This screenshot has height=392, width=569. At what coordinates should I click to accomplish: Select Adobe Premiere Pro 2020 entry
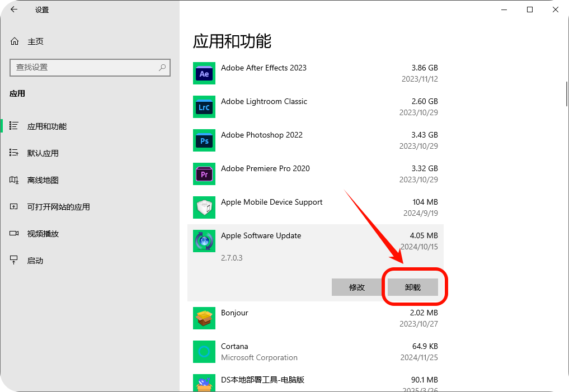coord(316,174)
